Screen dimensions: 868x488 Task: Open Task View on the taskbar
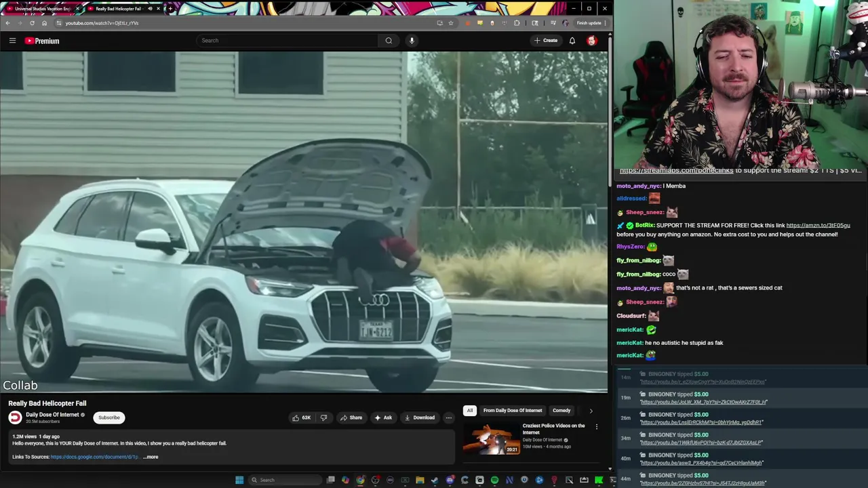330,480
